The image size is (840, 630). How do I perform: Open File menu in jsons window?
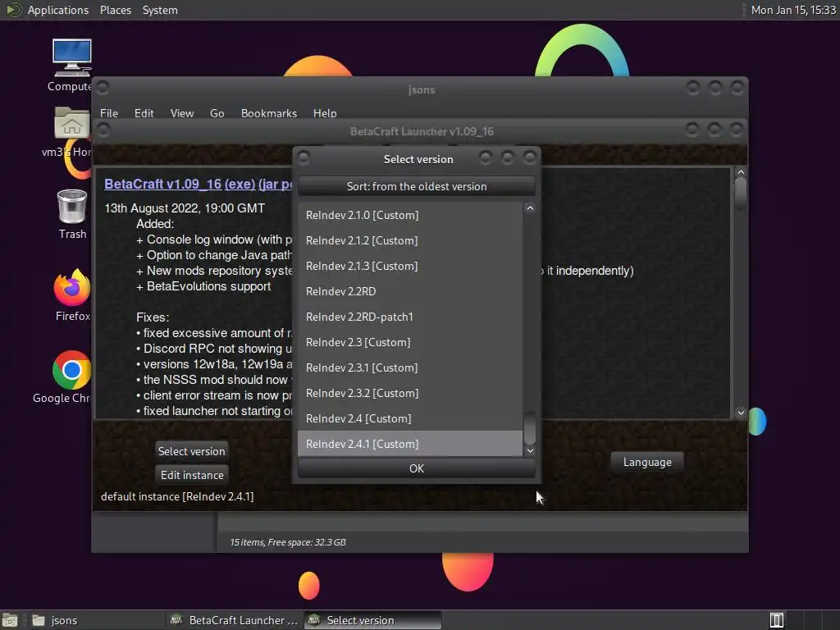coord(109,113)
